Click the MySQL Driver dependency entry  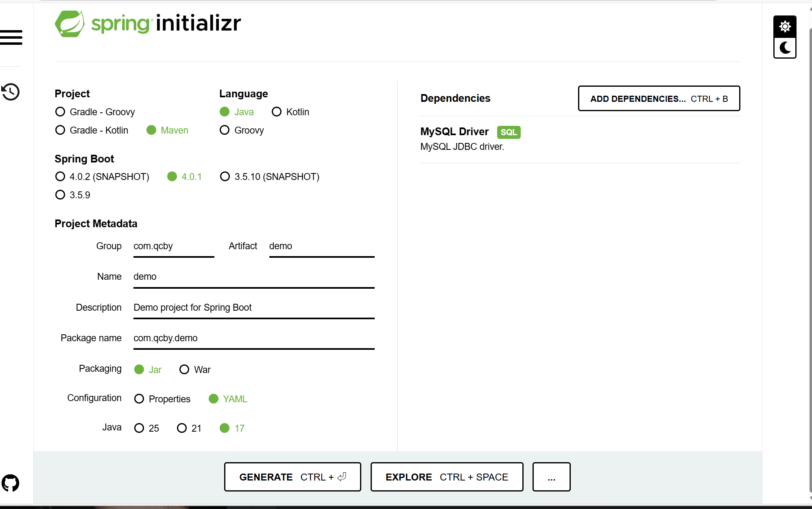(x=454, y=132)
